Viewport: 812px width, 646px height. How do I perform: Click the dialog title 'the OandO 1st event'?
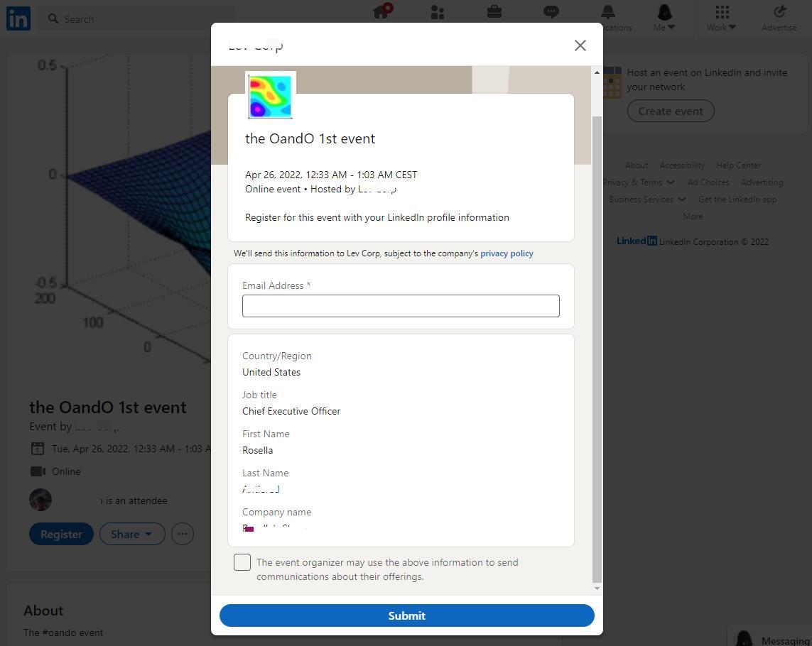click(x=310, y=138)
